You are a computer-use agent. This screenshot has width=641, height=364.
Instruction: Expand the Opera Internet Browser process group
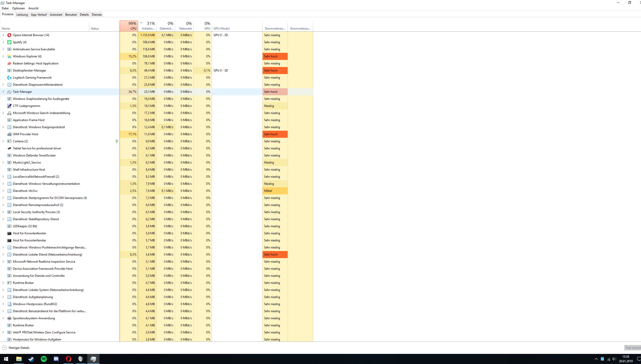point(3,35)
